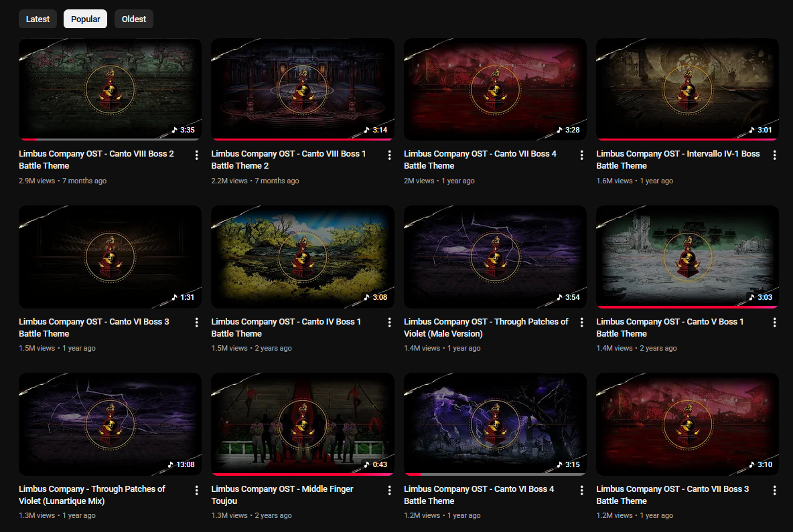Open Canto VI Boss 3 Battle Theme title

point(94,327)
